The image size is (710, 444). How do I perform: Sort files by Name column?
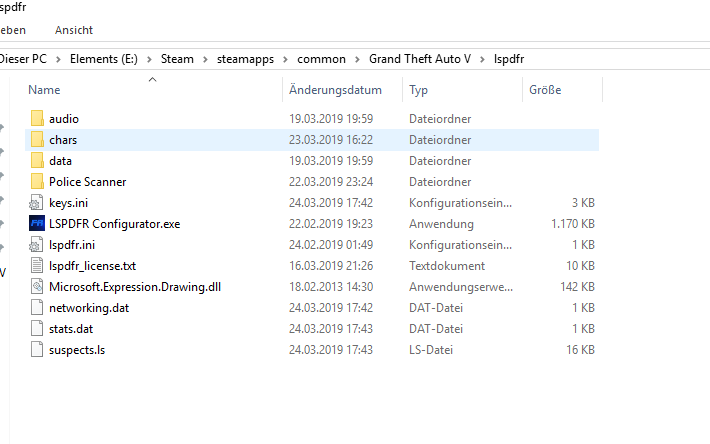(44, 90)
